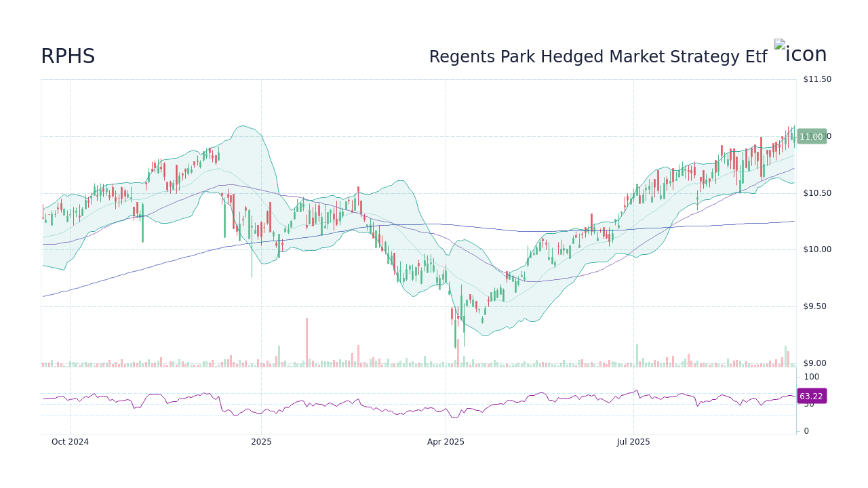Click the Regents Park Hedged Market Strategy Etf title
The image size is (868, 488).
click(x=598, y=57)
